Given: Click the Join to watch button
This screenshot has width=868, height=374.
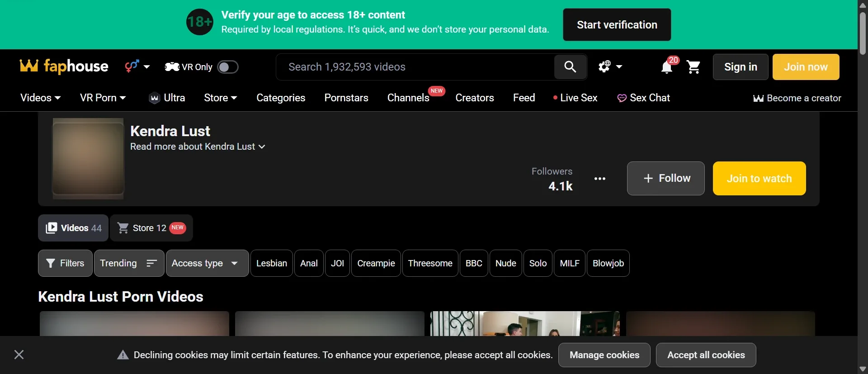Looking at the screenshot, I should pyautogui.click(x=759, y=178).
